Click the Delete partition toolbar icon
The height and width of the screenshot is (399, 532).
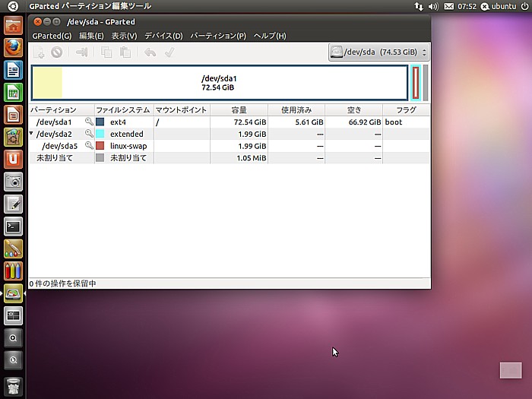tap(57, 52)
